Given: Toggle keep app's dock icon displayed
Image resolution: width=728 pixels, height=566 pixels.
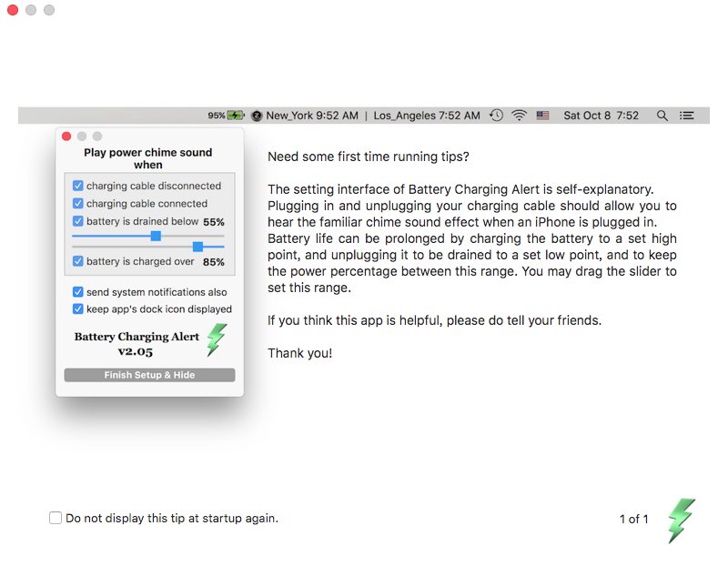Looking at the screenshot, I should [x=78, y=308].
